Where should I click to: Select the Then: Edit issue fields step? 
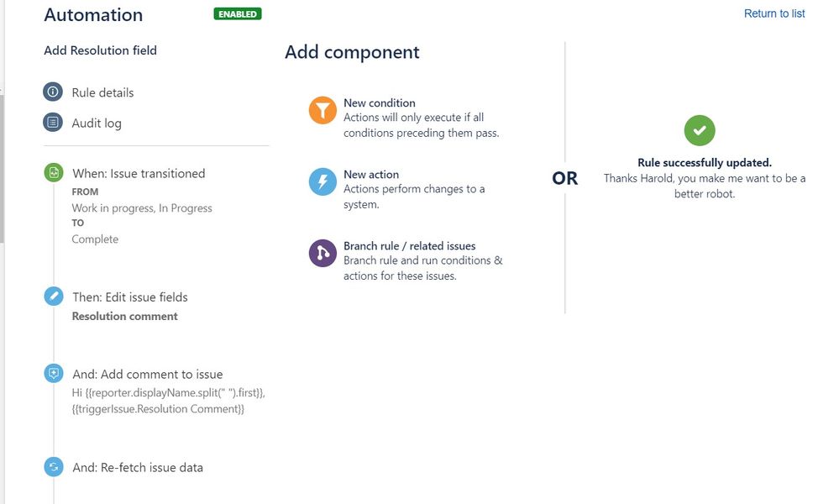134,297
